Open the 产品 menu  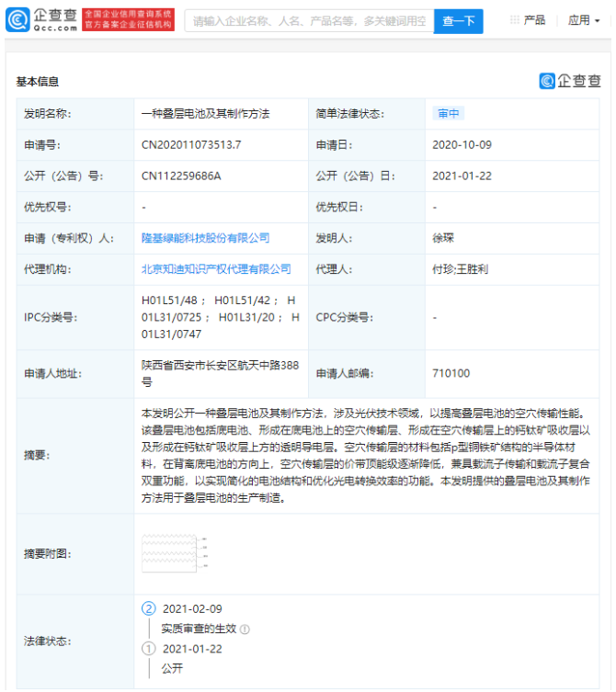click(534, 20)
